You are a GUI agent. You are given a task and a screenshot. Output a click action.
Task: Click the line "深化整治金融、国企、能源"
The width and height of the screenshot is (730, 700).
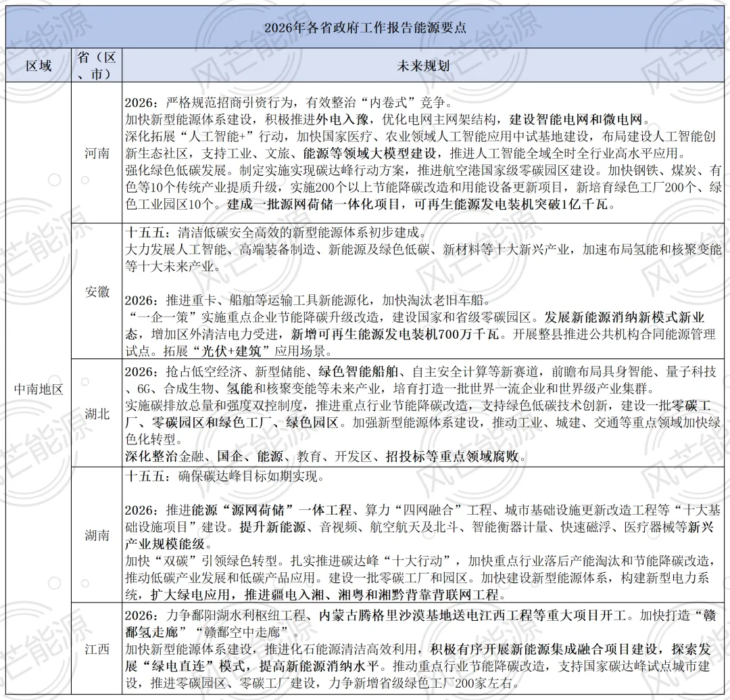click(204, 457)
